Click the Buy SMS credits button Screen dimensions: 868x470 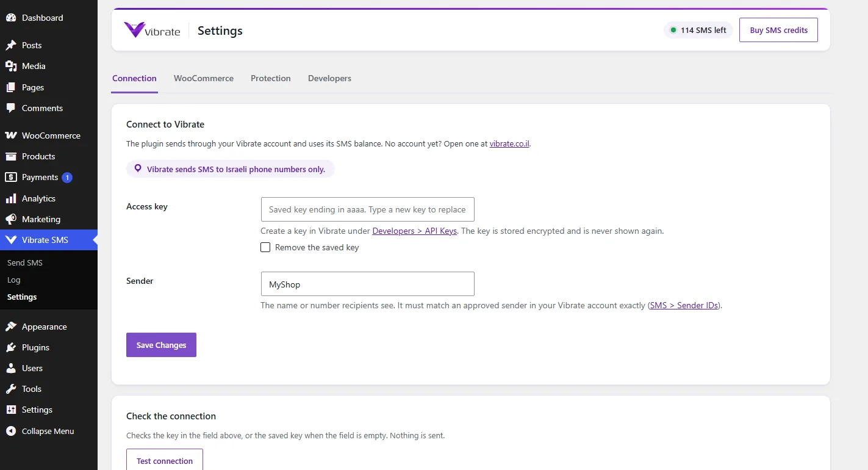[778, 30]
